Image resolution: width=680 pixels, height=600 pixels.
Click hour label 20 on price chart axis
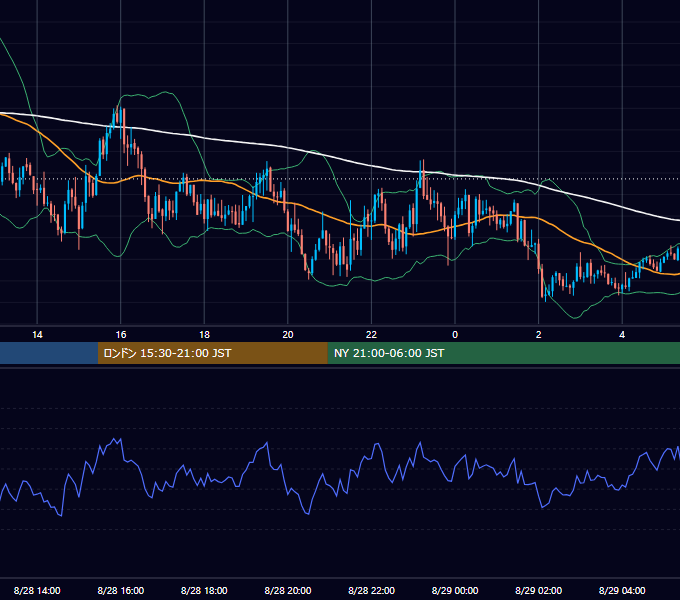coord(288,335)
